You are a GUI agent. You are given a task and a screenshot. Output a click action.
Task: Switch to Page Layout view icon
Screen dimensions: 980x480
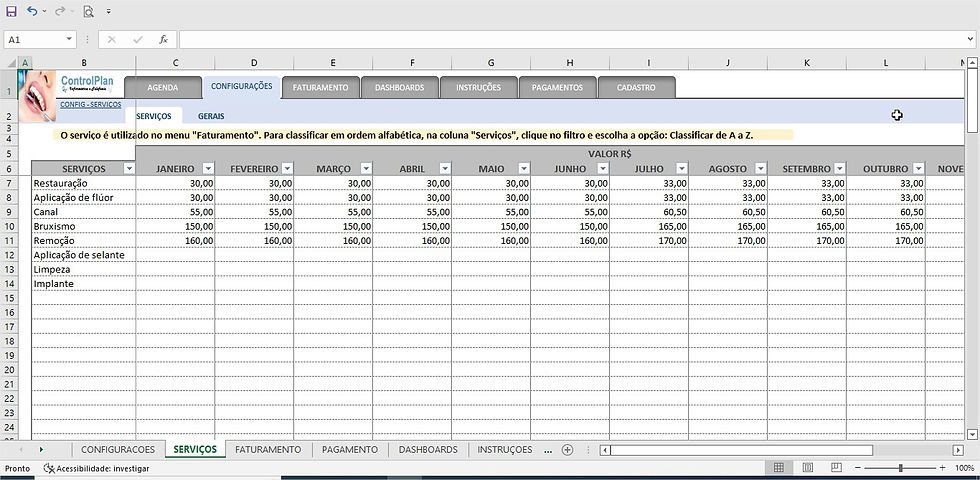[808, 468]
